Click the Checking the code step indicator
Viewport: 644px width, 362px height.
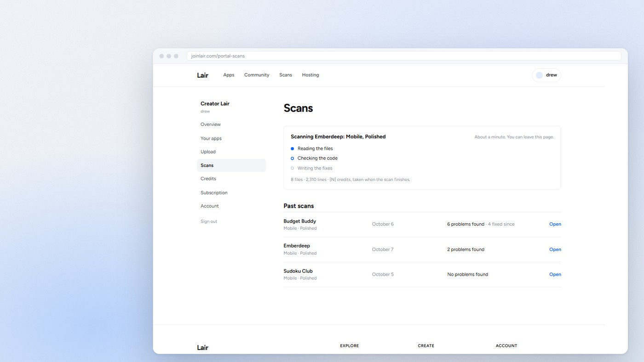292,158
